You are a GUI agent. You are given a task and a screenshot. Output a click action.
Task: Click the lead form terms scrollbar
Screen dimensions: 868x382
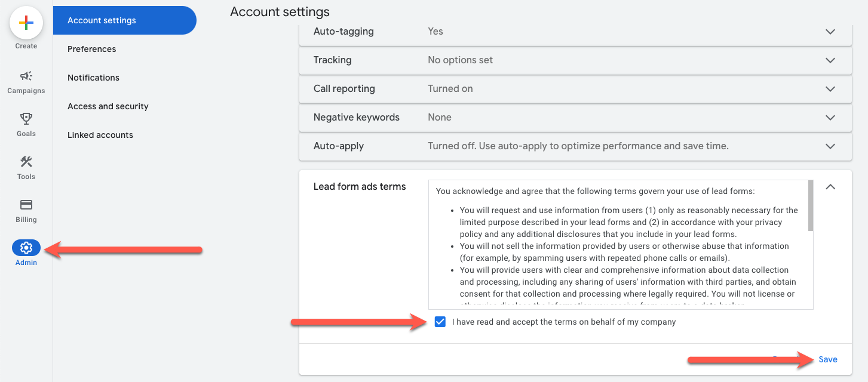(x=811, y=206)
